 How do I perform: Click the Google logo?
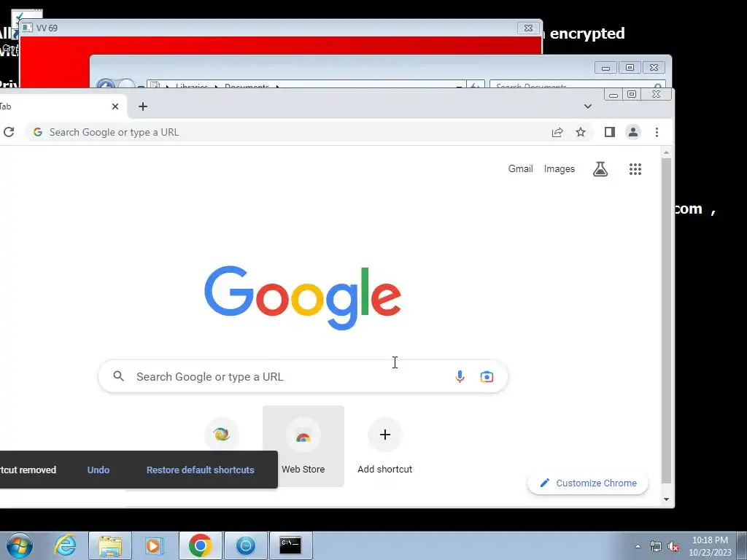[303, 297]
